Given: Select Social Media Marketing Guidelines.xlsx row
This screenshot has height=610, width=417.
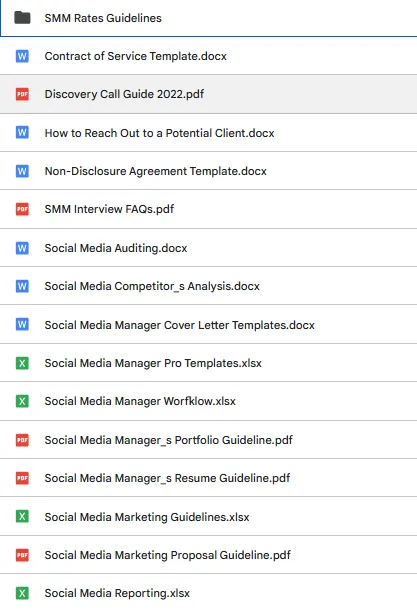Looking at the screenshot, I should pyautogui.click(x=208, y=517).
